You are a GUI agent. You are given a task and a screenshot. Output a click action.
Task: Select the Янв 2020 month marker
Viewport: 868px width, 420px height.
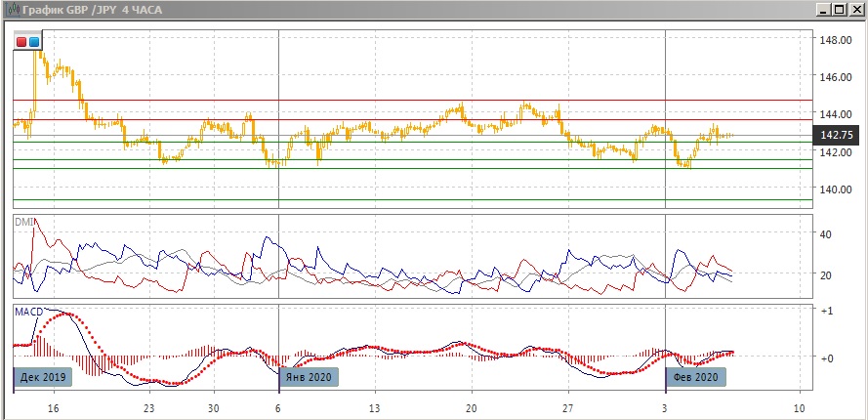pyautogui.click(x=310, y=376)
